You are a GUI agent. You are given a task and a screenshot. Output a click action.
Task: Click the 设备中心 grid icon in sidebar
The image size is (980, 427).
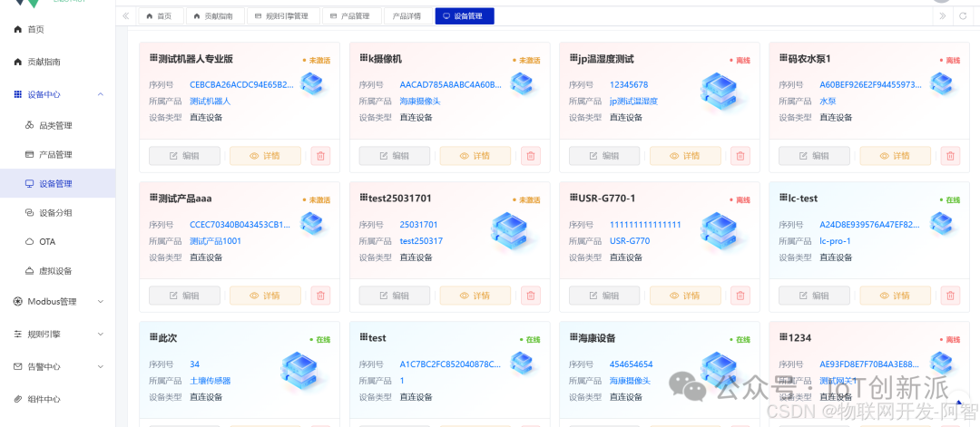pyautogui.click(x=17, y=94)
